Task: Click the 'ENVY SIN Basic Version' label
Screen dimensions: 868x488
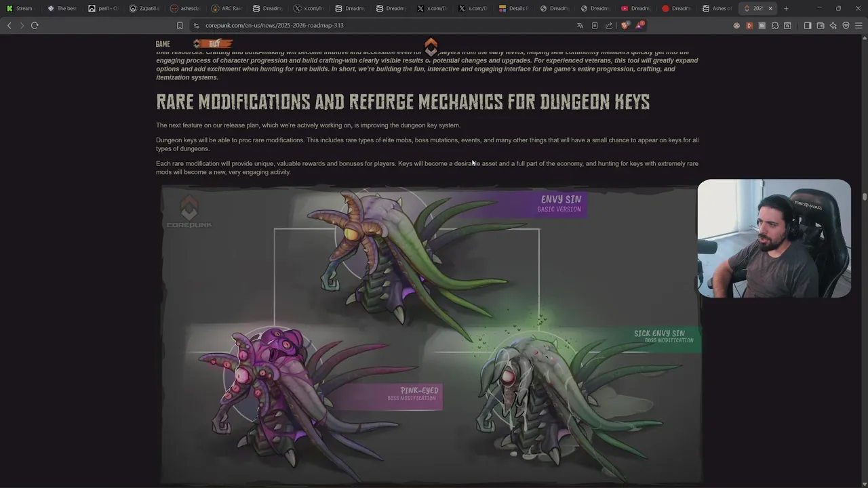Action: coord(560,203)
